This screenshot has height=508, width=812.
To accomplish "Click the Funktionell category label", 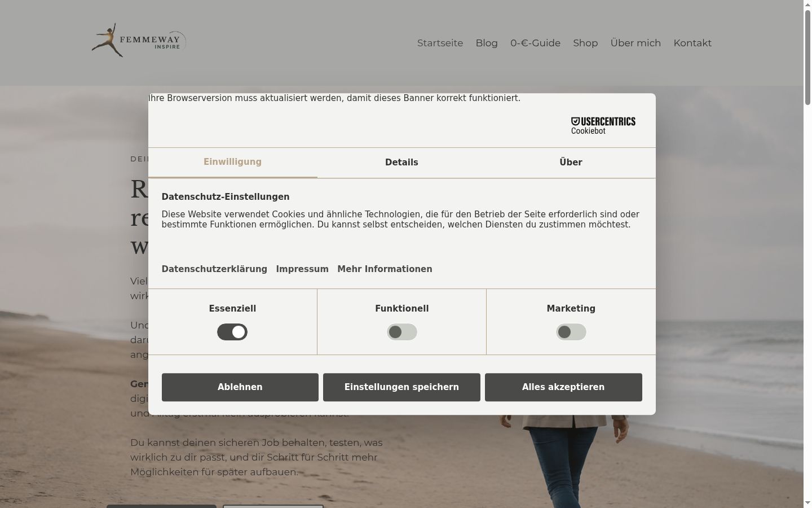I will [x=402, y=309].
